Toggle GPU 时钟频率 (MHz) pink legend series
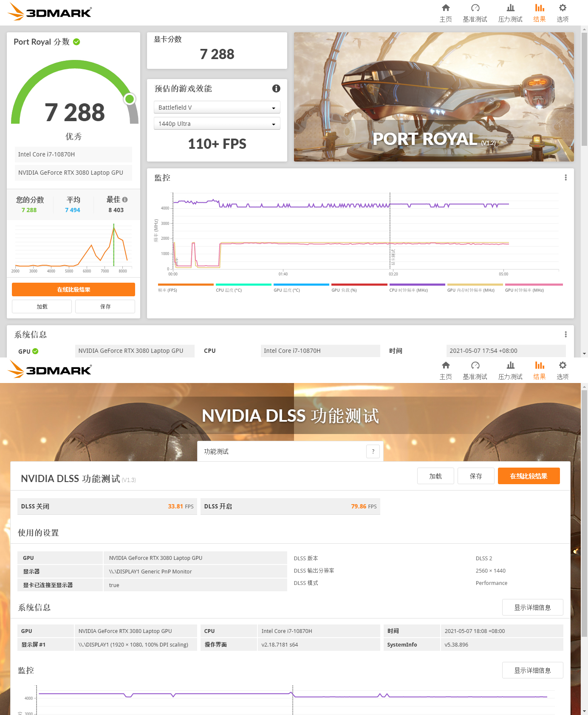Image resolution: width=588 pixels, height=715 pixels. tap(534, 288)
